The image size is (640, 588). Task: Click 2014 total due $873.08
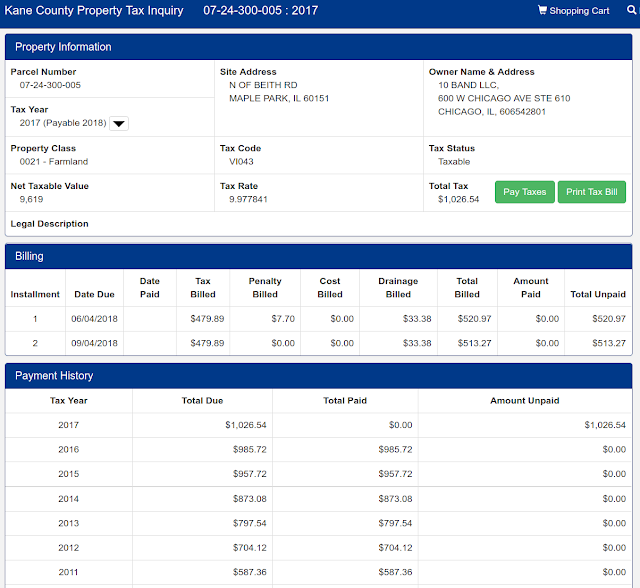click(x=249, y=499)
